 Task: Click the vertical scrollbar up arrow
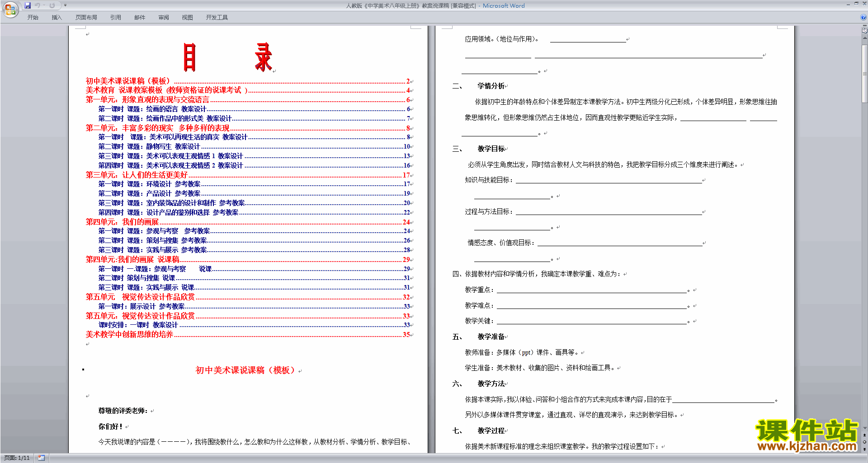point(864,38)
